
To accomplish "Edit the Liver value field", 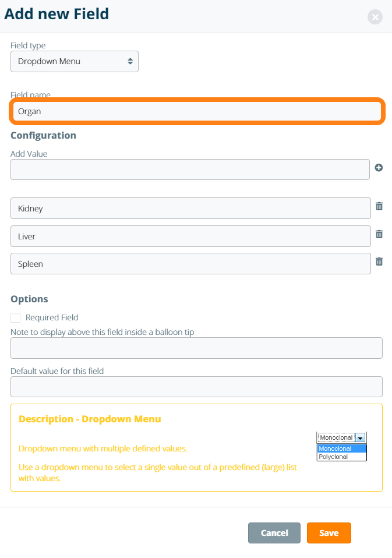I will tap(190, 236).
